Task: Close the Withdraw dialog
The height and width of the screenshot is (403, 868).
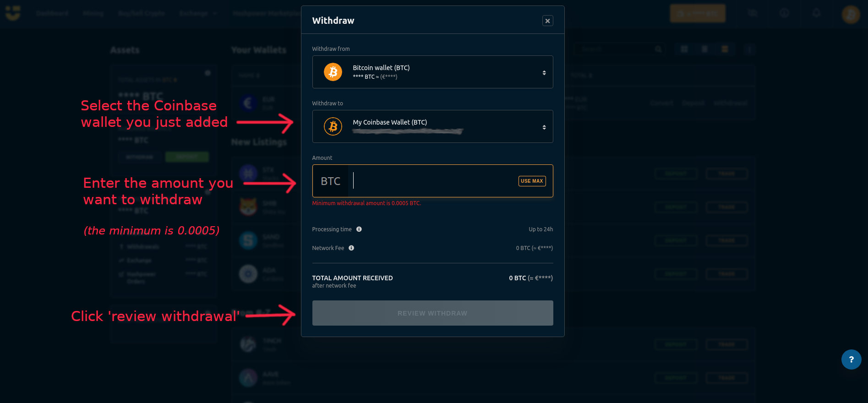Action: 547,21
